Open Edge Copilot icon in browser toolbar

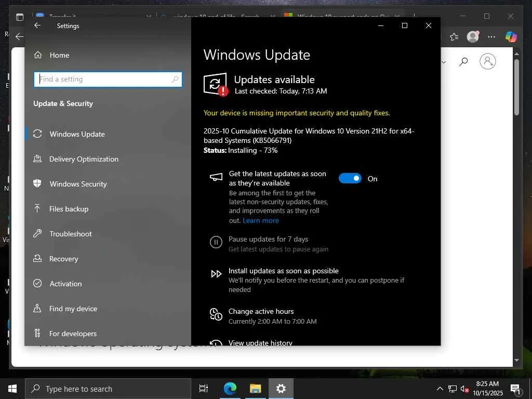coord(511,36)
